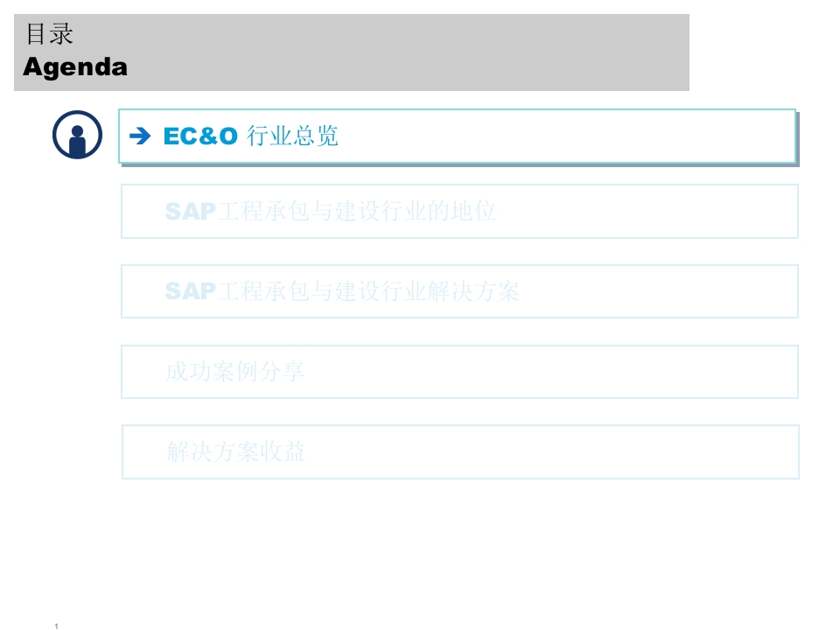Select the 解决方案收益 agenda item
Screen dimensions: 840x630
461,451
